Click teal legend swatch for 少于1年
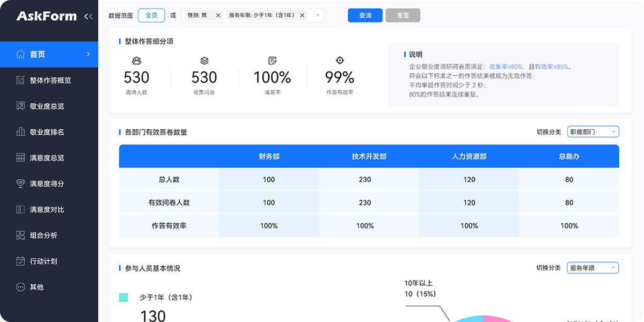644x322 pixels. [x=123, y=297]
